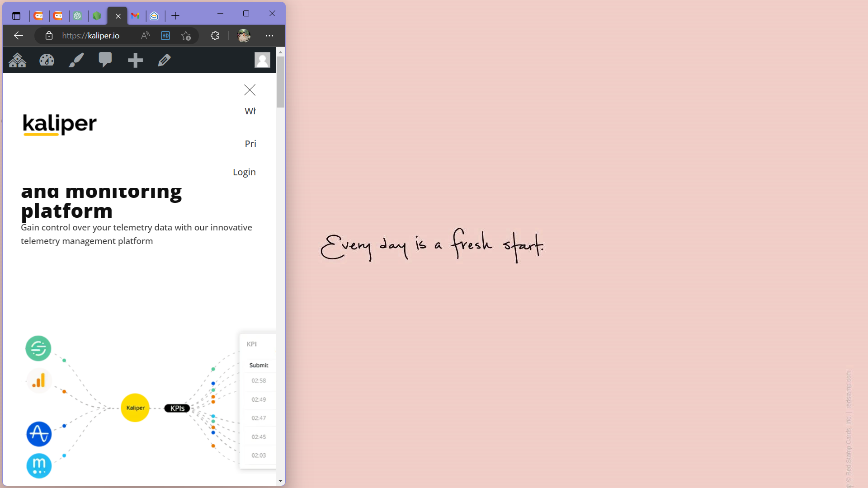
Task: Switch to the ChatGPT tab
Action: click(x=78, y=16)
